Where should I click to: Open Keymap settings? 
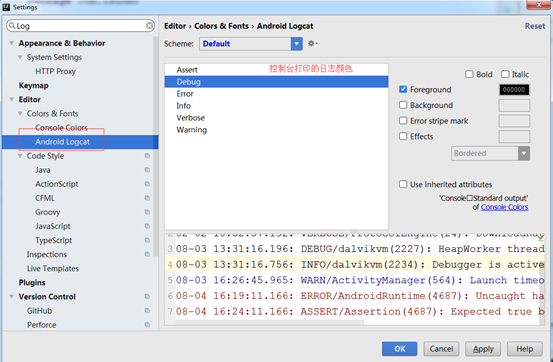(x=34, y=85)
